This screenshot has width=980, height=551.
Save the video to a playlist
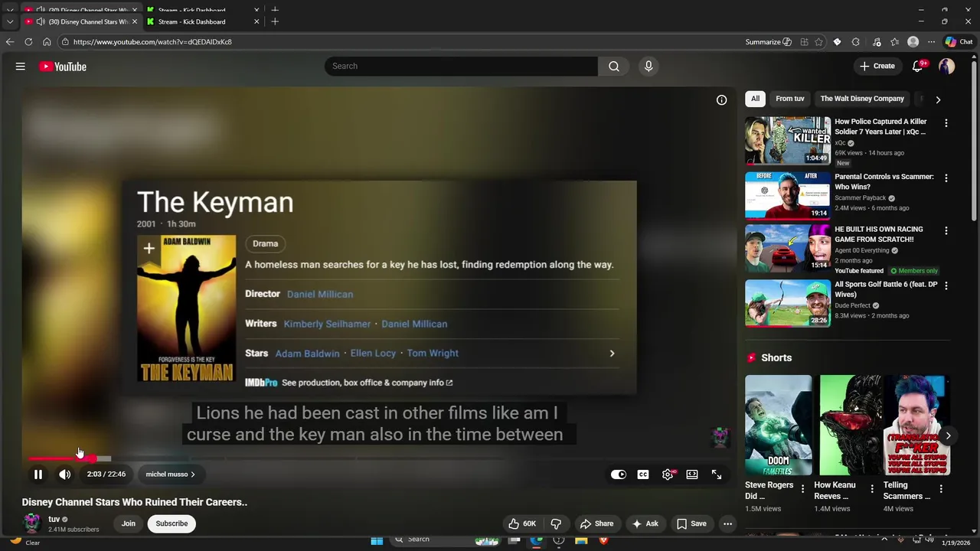click(691, 523)
